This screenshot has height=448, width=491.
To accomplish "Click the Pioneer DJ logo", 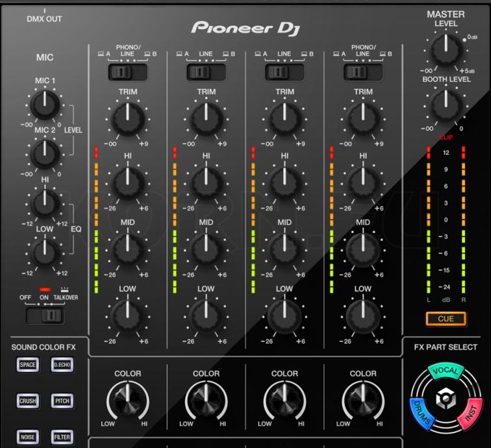I will [x=245, y=29].
